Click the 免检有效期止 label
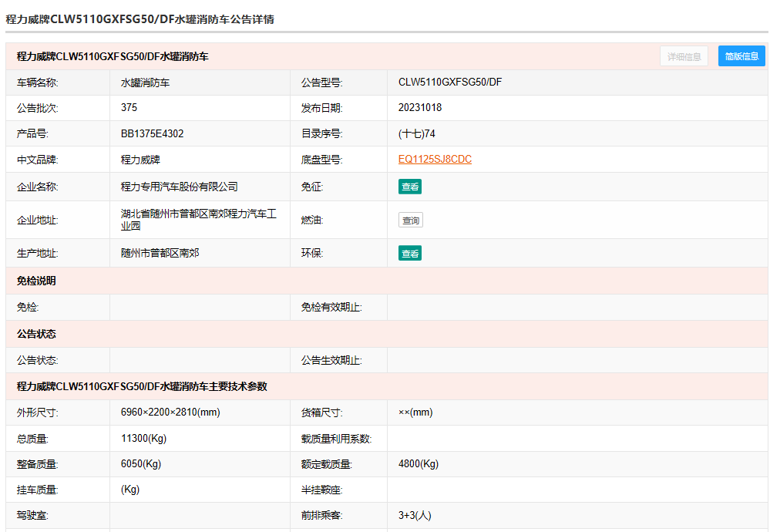Image resolution: width=770 pixels, height=532 pixels. pyautogui.click(x=331, y=308)
